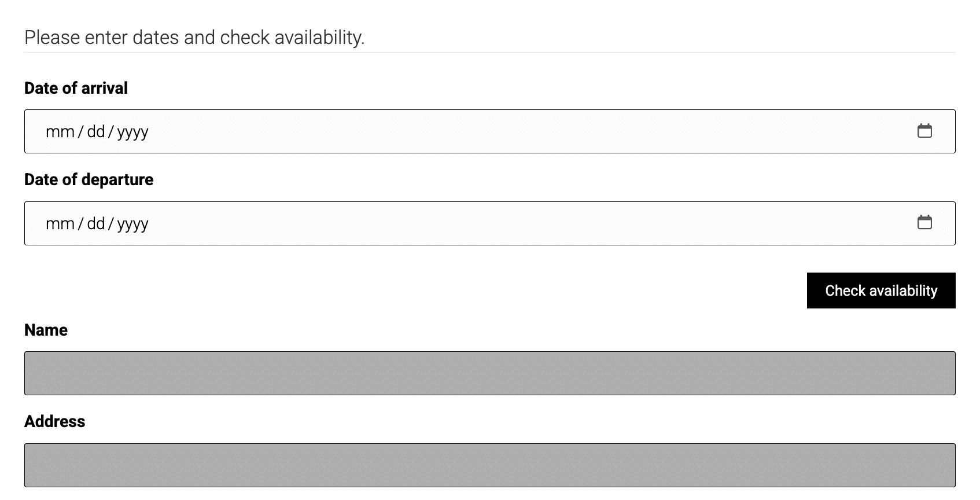Click the first slash separator in departure date

81,223
